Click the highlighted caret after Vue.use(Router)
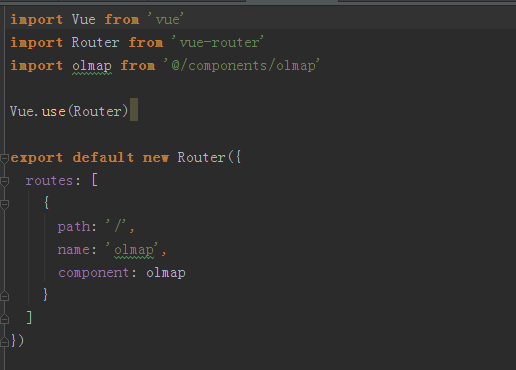 click(134, 110)
